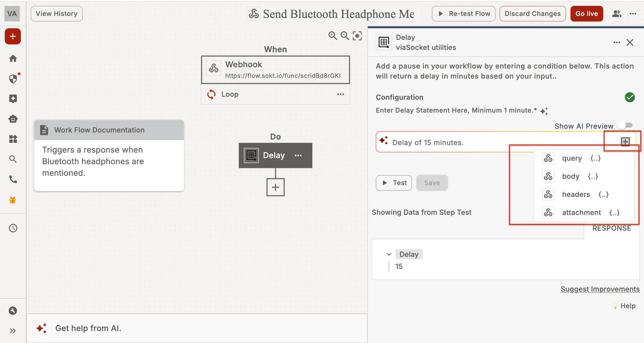Screen dimensions: 644x343
Task: Open the Help link
Action: [624, 306]
